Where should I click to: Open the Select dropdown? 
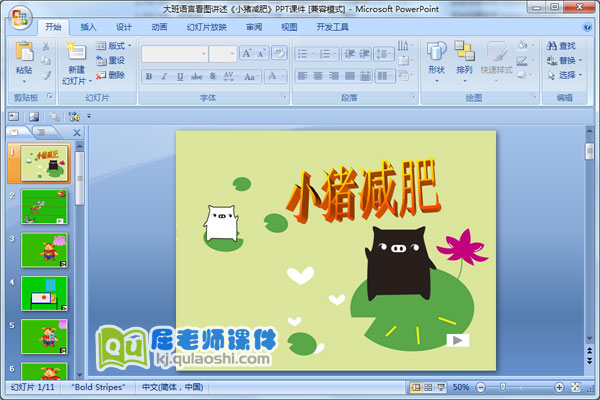(564, 75)
